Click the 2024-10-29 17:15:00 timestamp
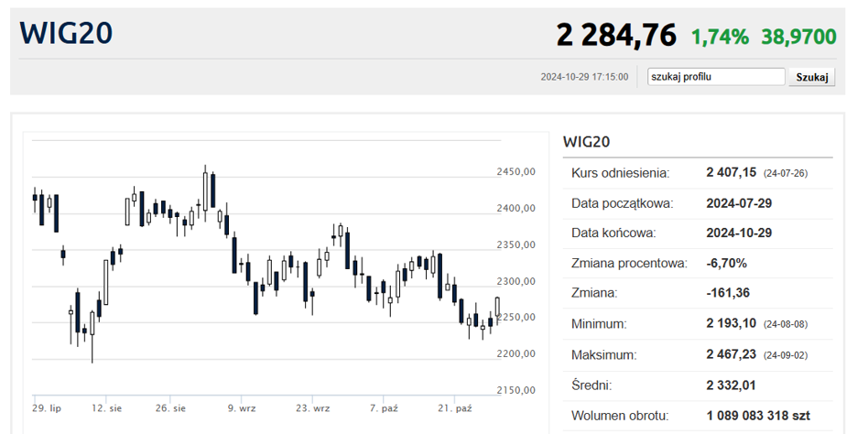 [584, 77]
